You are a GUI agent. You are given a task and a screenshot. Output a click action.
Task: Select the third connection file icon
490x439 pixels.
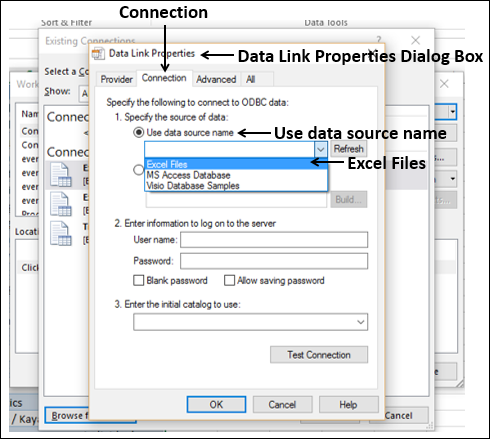[x=61, y=233]
